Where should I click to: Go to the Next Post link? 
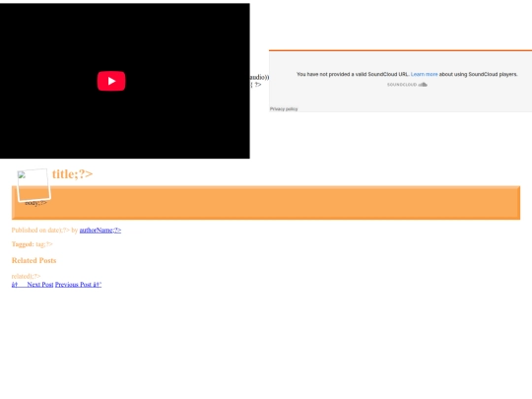coord(33,285)
